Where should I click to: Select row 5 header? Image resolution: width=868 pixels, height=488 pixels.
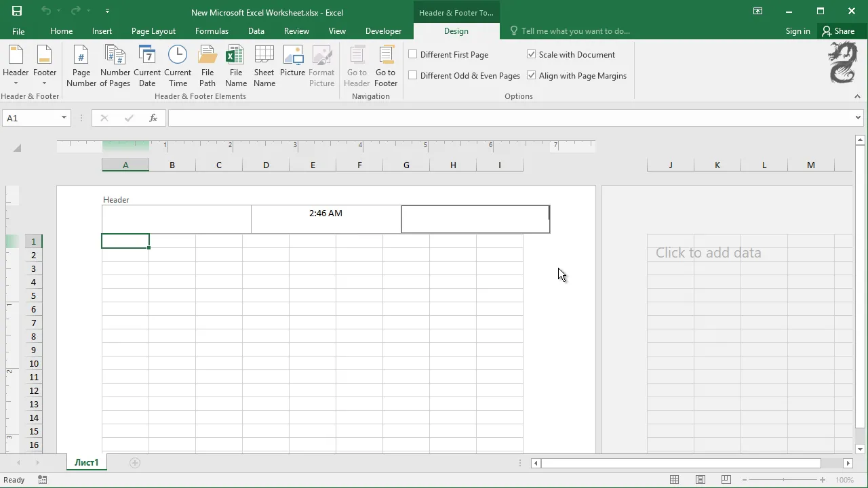(x=34, y=296)
